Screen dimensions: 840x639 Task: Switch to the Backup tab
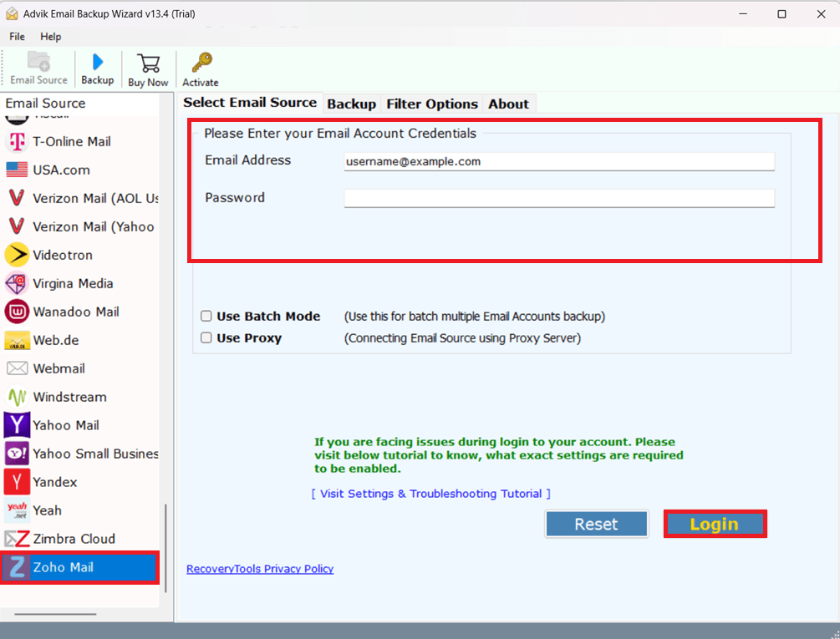tap(351, 104)
